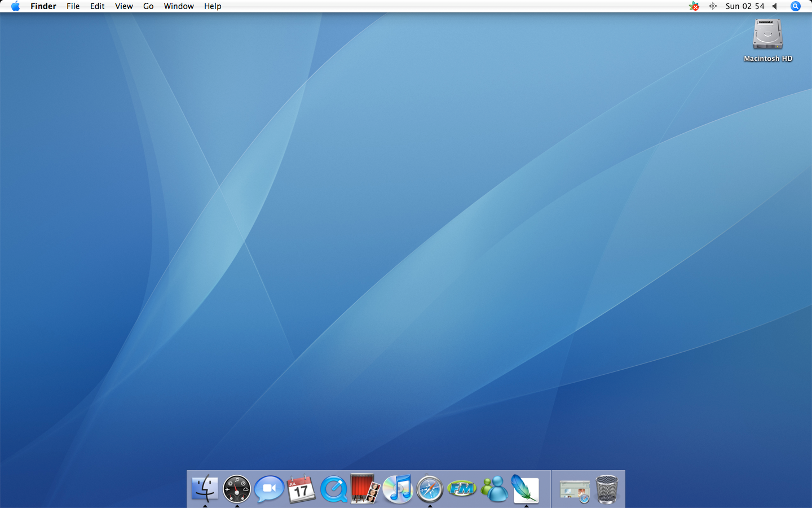Viewport: 812px width, 508px height.
Task: Open iCal calendar showing Jul 17
Action: click(301, 489)
